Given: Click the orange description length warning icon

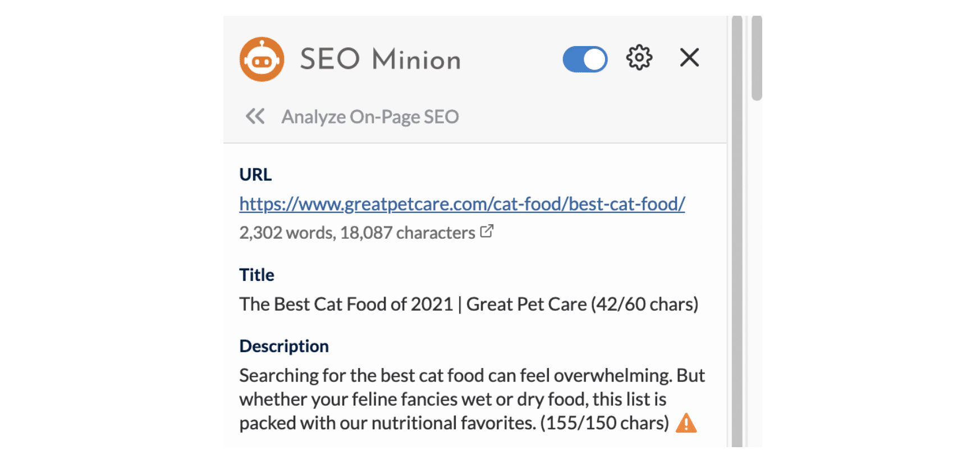Looking at the screenshot, I should tap(686, 423).
